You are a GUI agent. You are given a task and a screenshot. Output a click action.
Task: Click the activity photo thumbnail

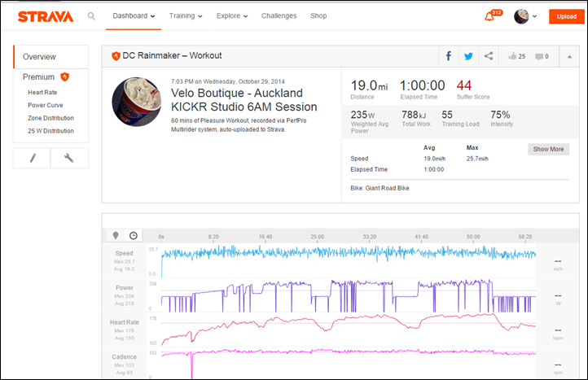coord(137,102)
